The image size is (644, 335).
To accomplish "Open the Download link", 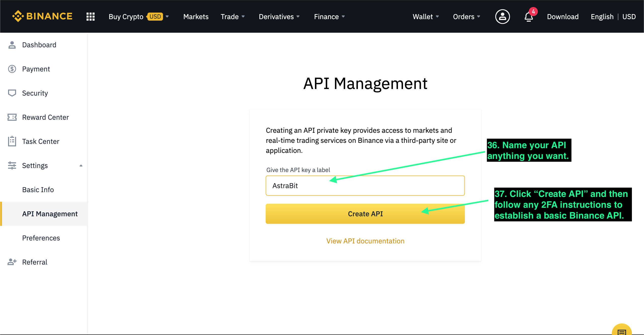I will [563, 17].
